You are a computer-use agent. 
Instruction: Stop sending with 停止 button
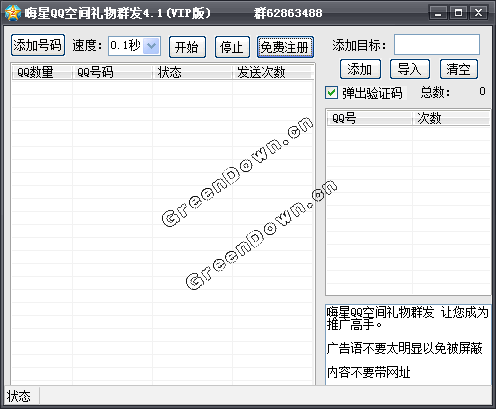click(232, 47)
